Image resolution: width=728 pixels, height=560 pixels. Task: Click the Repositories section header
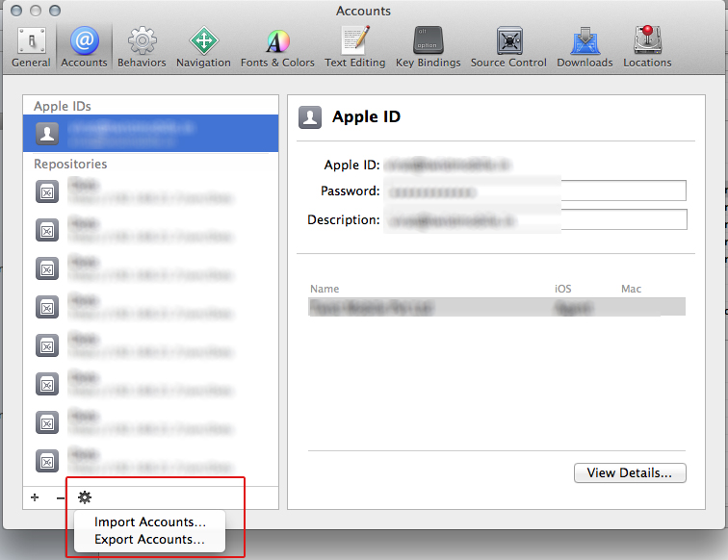(x=70, y=164)
